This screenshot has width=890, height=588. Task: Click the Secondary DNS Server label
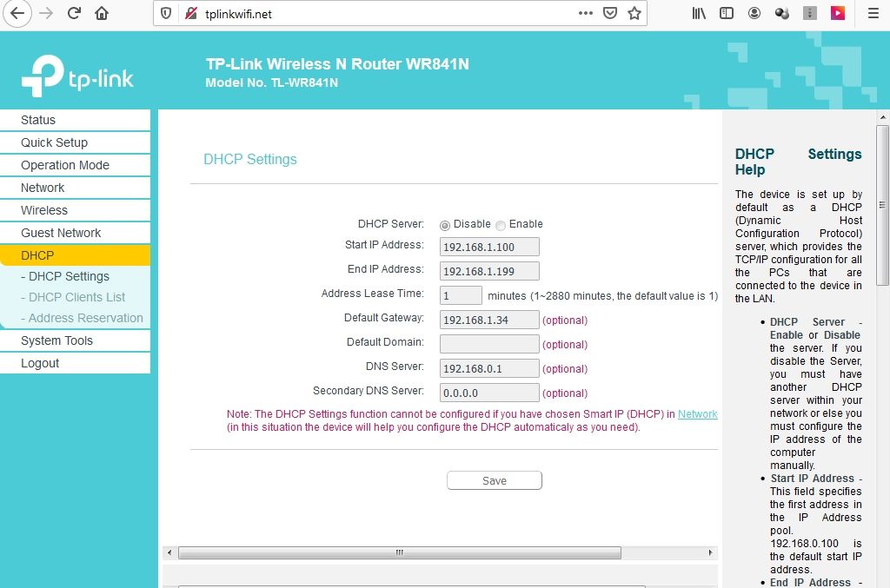(369, 391)
